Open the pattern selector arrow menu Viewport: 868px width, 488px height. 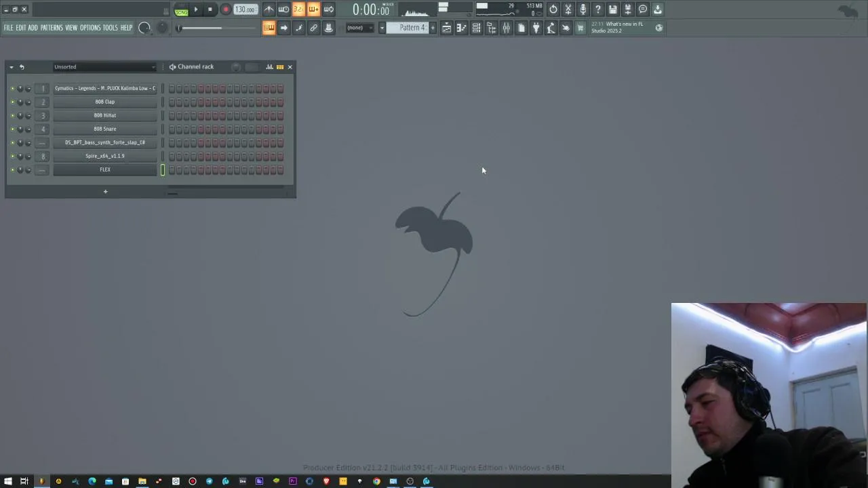click(382, 28)
